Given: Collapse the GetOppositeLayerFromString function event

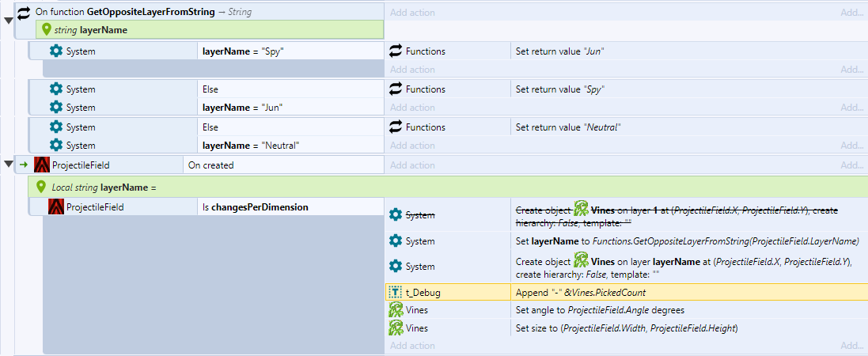Looking at the screenshot, I should click(8, 21).
